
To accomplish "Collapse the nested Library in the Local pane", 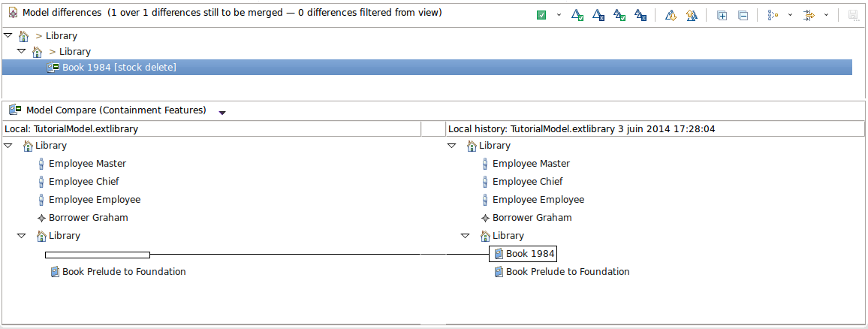I will (22, 236).
